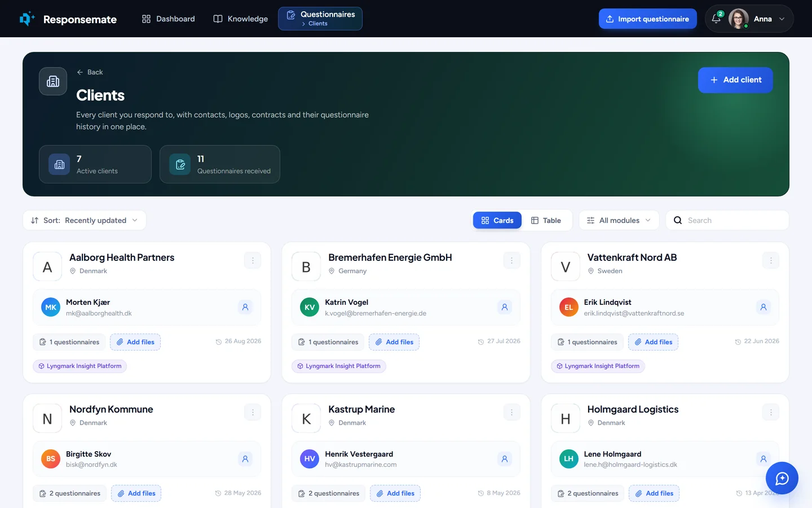The image size is (812, 508).
Task: Open the Aalborg Health Partners options menu
Action: click(253, 261)
